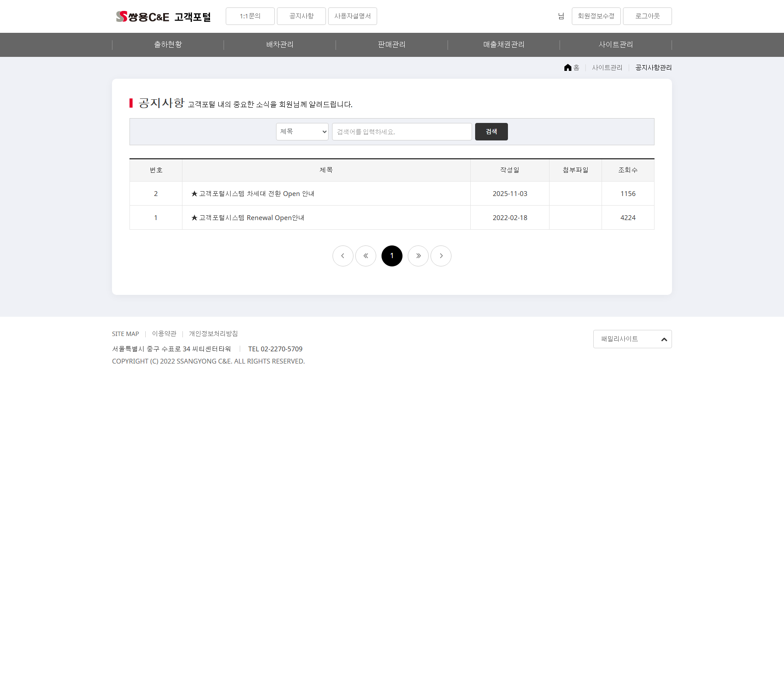Click 사이트관리 in the breadcrumb
784x700 pixels.
(607, 67)
